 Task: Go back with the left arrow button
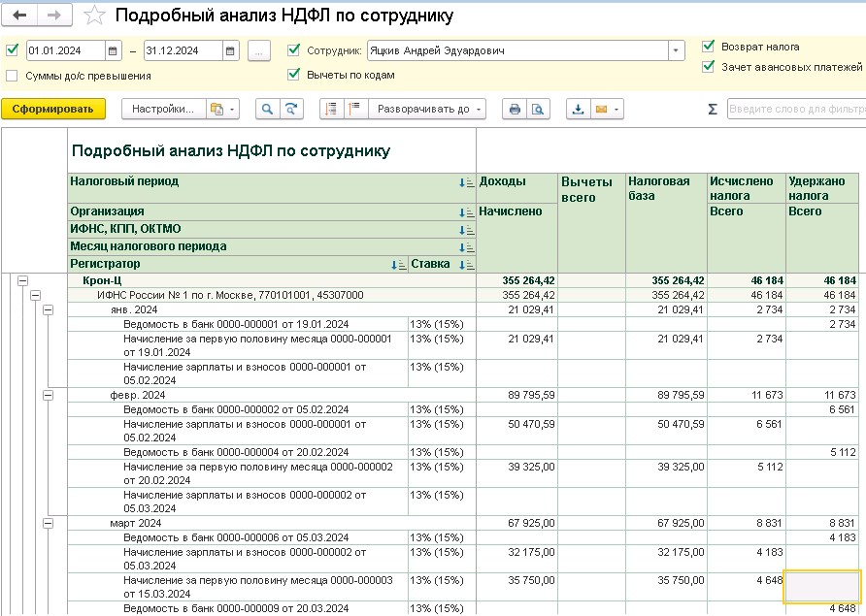click(19, 15)
